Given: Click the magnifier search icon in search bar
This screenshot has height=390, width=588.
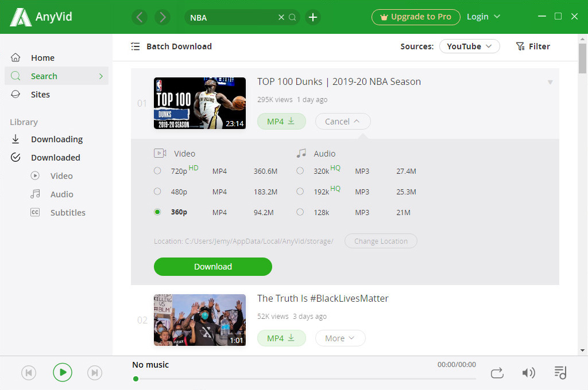Looking at the screenshot, I should click(292, 17).
